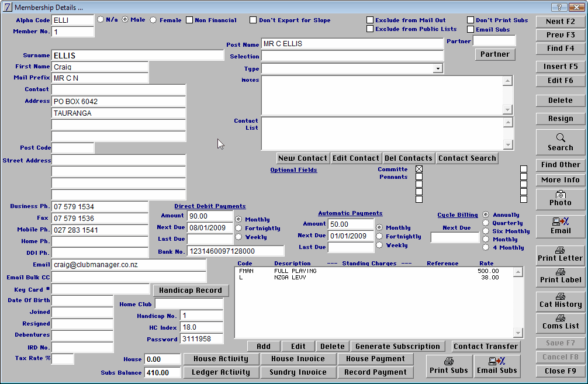Open Cat History report button

coord(561,301)
